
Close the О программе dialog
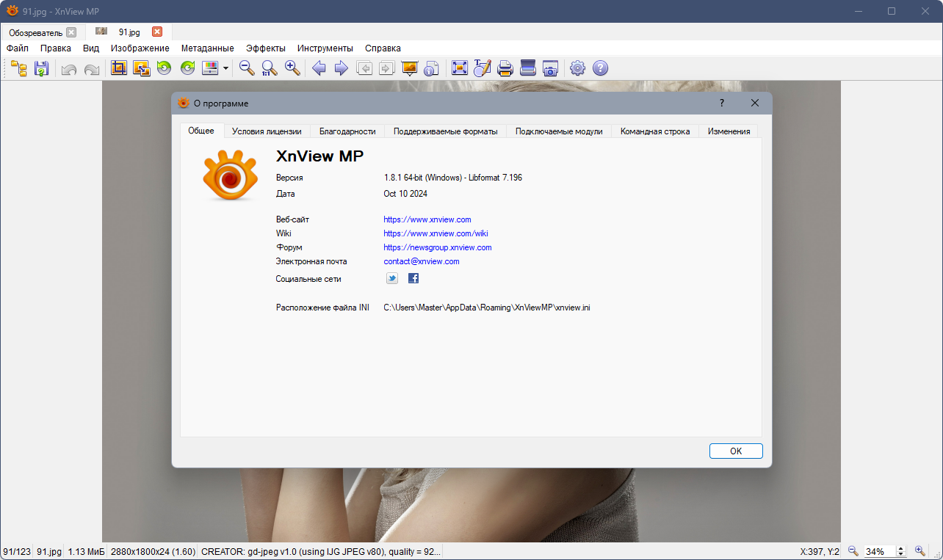755,103
